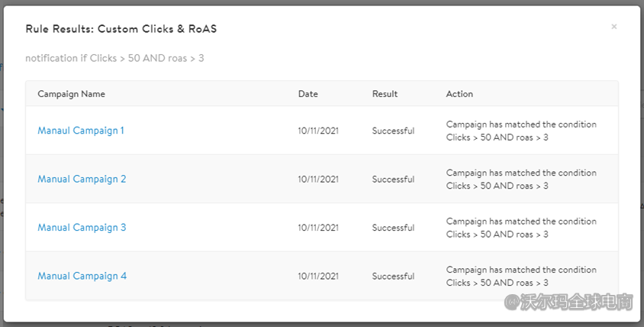The image size is (644, 327).
Task: Open the Manual Campaign 3 link
Action: pyautogui.click(x=82, y=228)
